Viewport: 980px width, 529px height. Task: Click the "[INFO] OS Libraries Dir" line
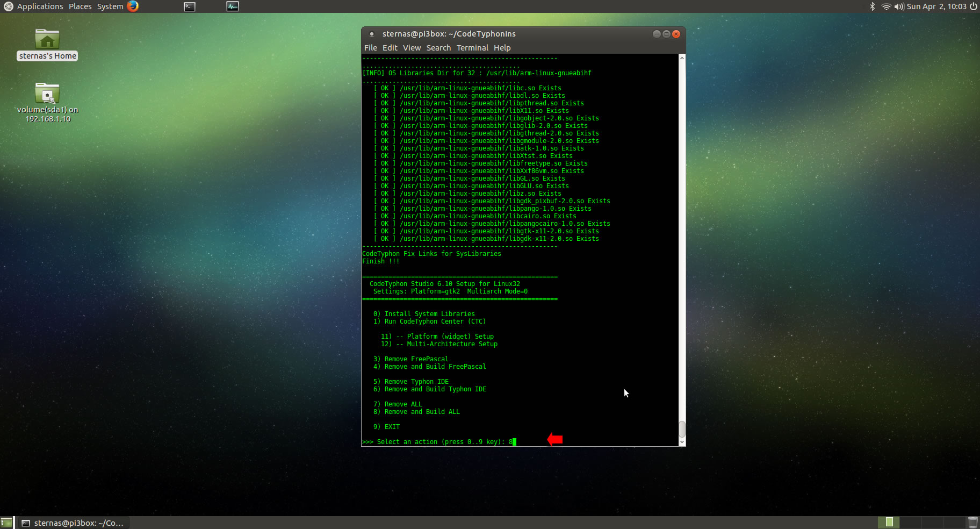pyautogui.click(x=477, y=73)
